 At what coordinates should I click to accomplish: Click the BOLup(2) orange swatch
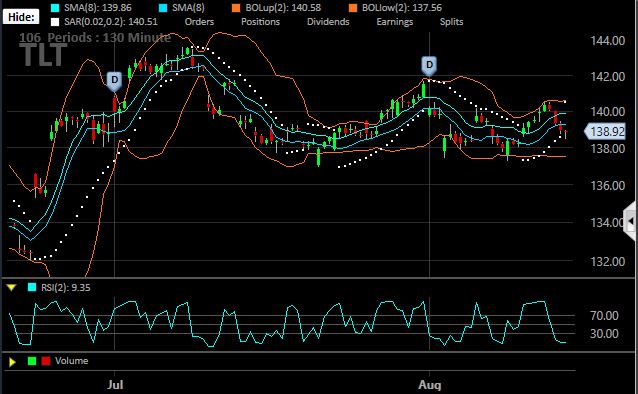(236, 8)
